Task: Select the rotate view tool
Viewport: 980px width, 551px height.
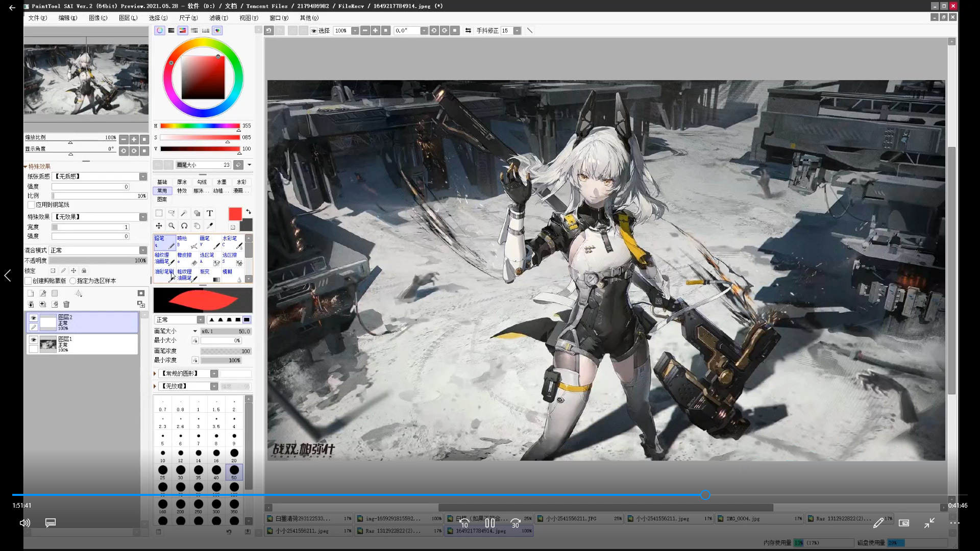Action: pyautogui.click(x=184, y=226)
